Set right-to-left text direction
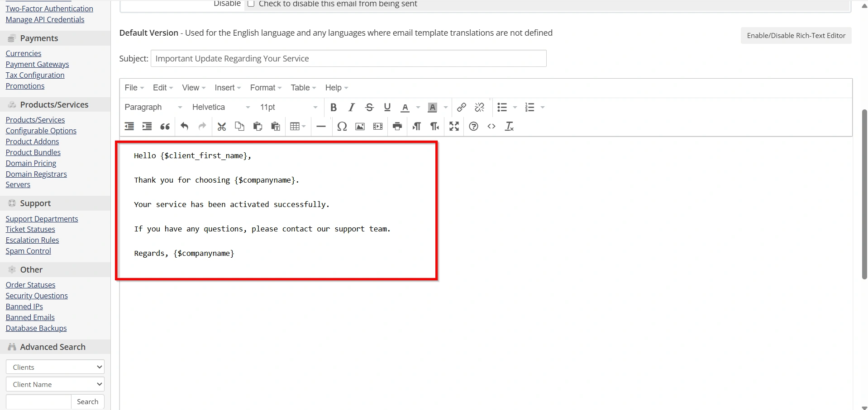 (x=435, y=127)
